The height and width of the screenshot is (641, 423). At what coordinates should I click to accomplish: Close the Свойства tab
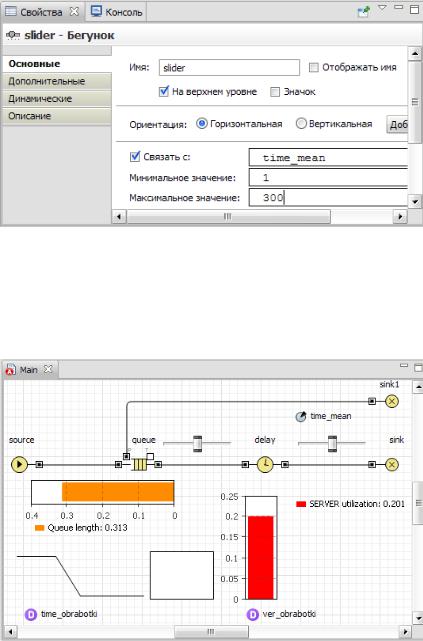tap(74, 11)
